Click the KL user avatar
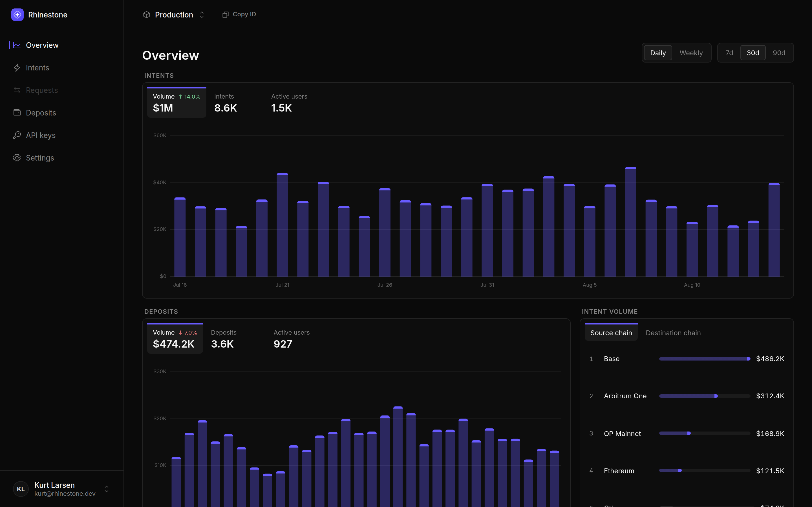This screenshot has width=812, height=507. 21,489
